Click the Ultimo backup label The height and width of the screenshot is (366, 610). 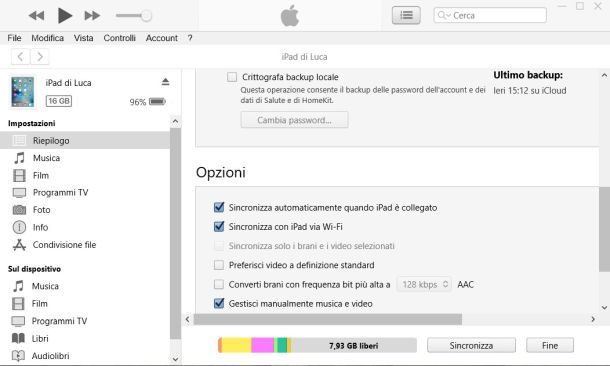point(528,75)
